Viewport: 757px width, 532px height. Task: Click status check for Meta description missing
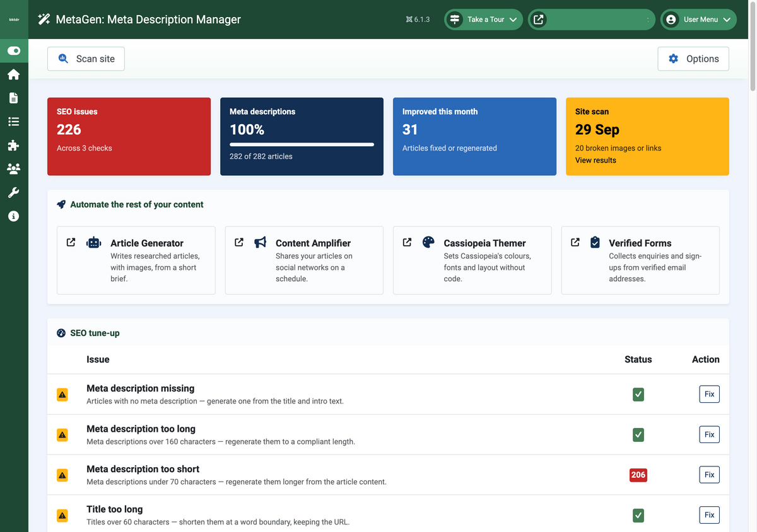[638, 395]
